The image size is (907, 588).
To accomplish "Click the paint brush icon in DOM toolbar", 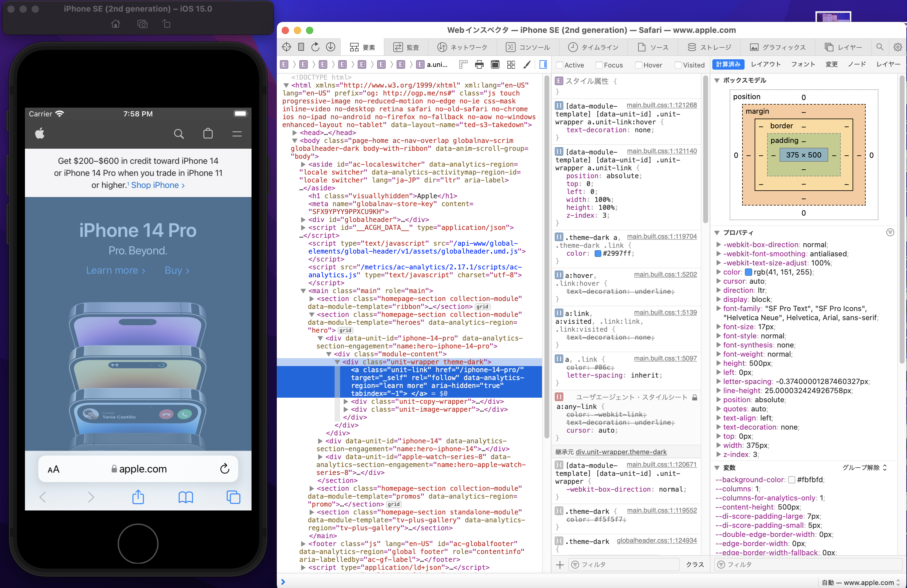I will 527,65.
